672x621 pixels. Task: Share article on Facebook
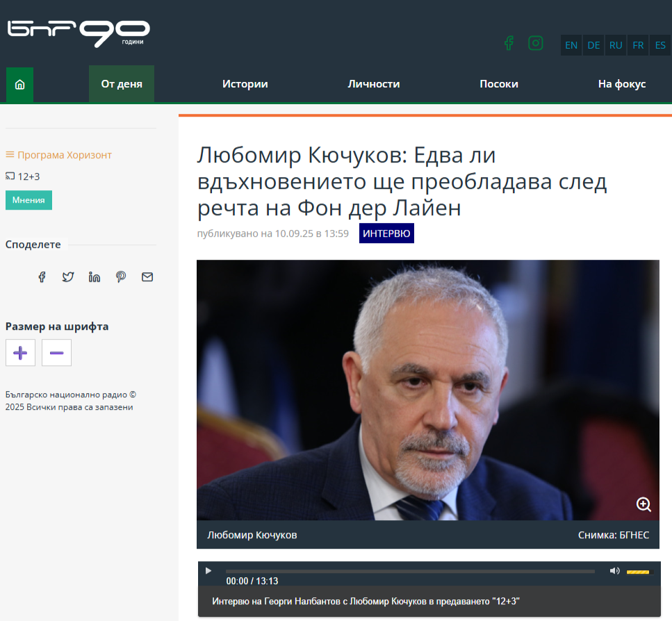click(x=42, y=277)
